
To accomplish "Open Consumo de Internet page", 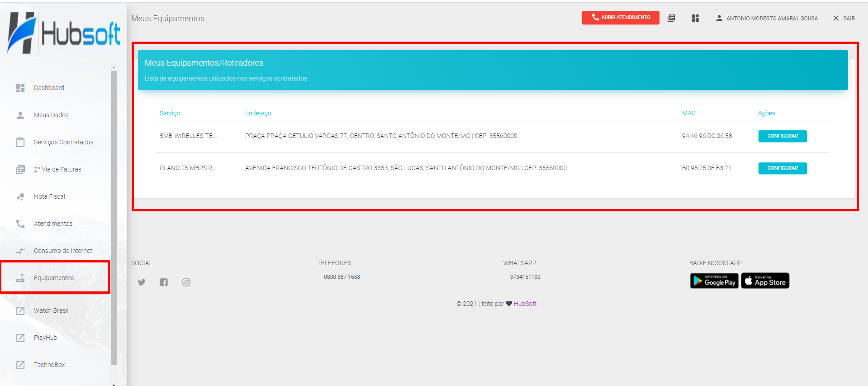I will coord(63,251).
